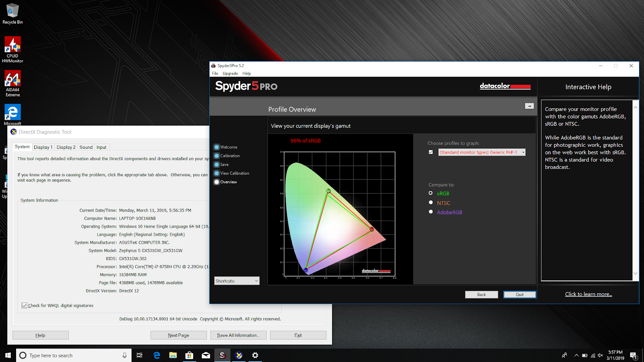644x362 pixels.
Task: Open the AIDA64 Extreme desktop shortcut
Action: point(12,84)
